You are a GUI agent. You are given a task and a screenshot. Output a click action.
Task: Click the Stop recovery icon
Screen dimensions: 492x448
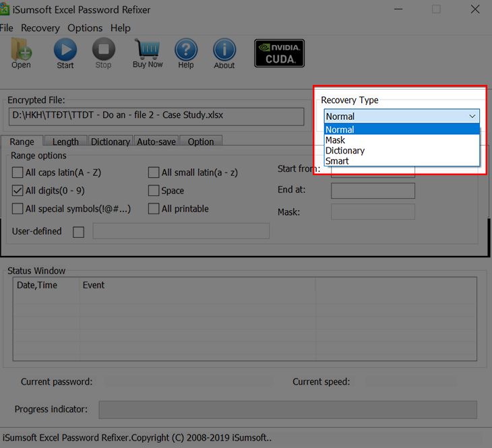pyautogui.click(x=103, y=51)
